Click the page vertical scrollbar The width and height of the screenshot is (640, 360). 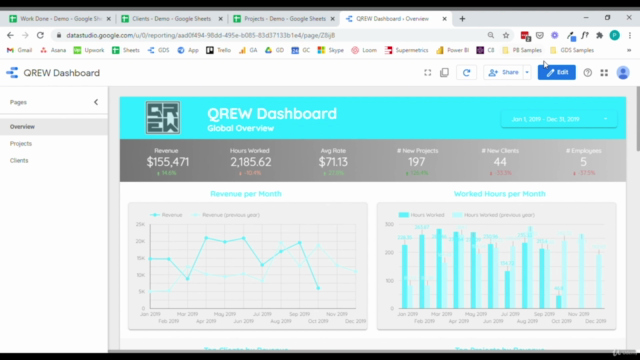click(x=637, y=118)
